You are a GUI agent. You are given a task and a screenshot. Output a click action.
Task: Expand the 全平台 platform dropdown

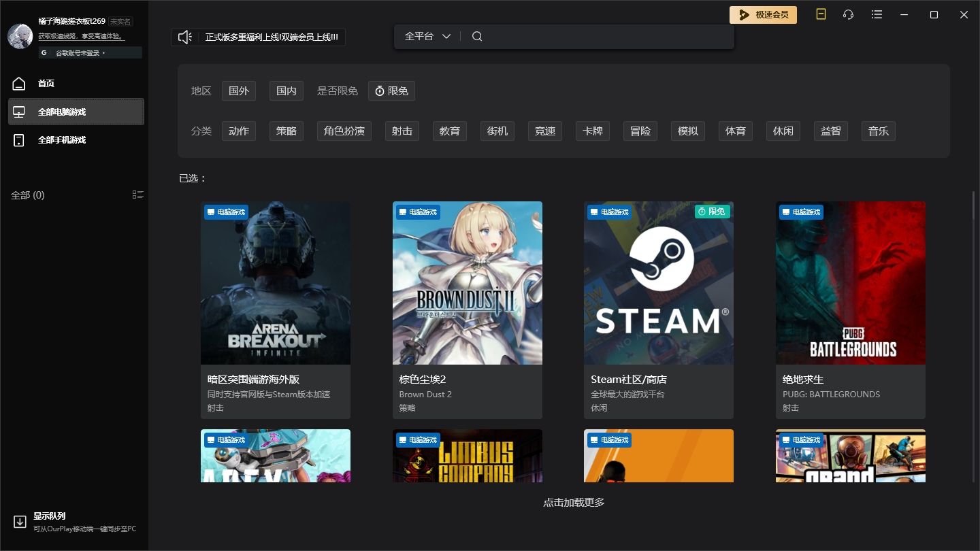(x=427, y=37)
